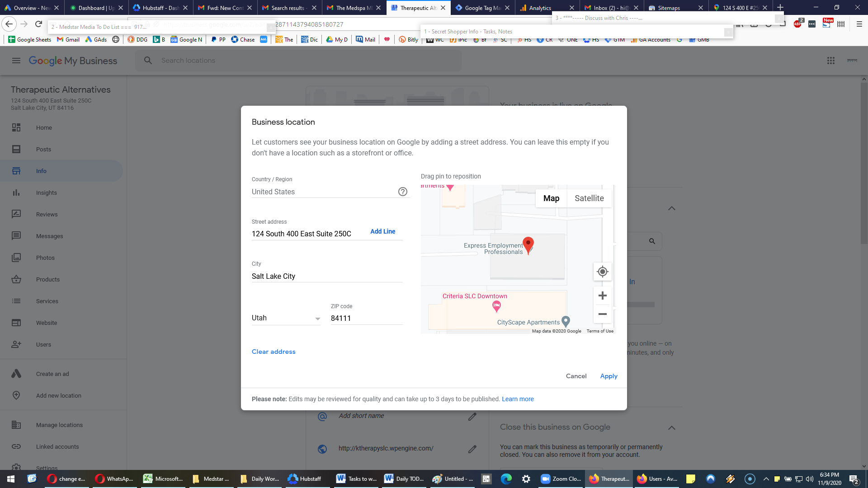Zoom out on the map
The image size is (868, 488).
[602, 314]
